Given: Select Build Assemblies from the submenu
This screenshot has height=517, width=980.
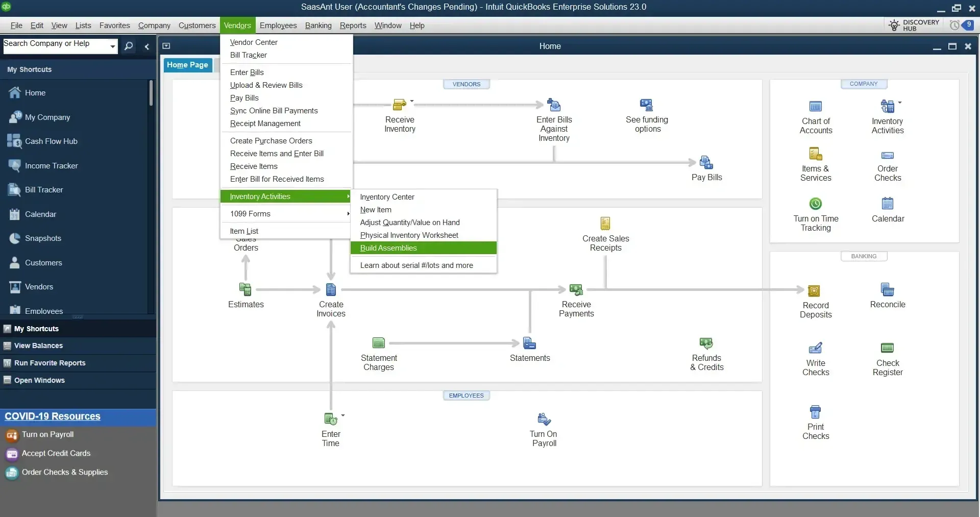Looking at the screenshot, I should tap(388, 248).
